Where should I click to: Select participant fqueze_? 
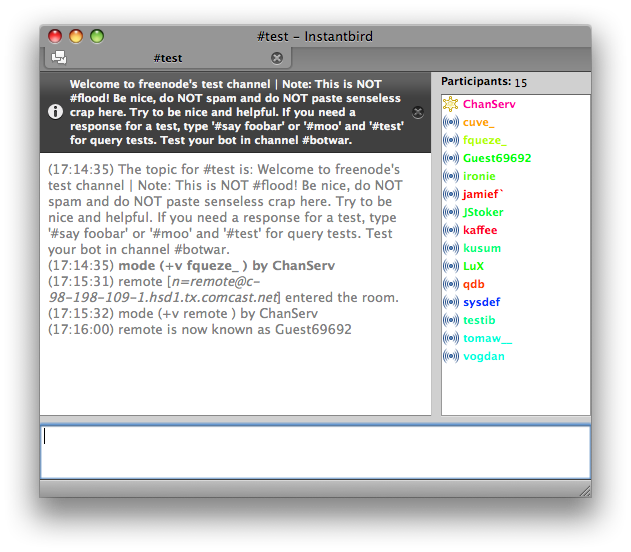pos(484,140)
